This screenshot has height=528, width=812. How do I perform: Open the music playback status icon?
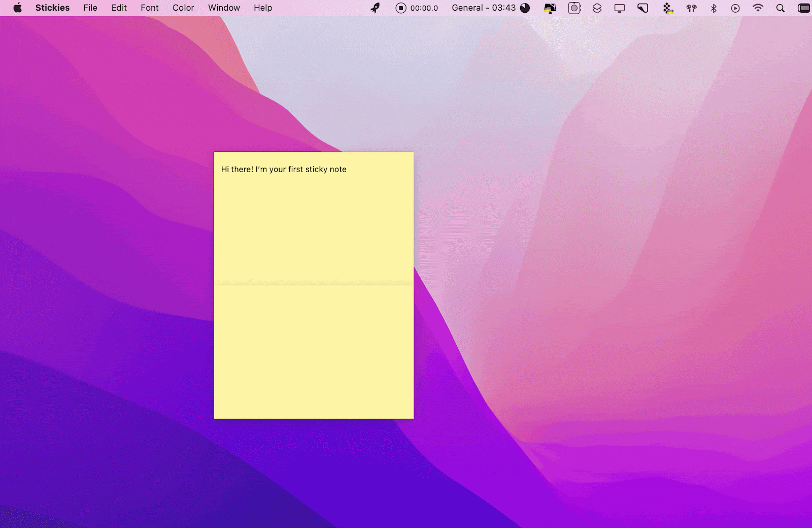[735, 8]
